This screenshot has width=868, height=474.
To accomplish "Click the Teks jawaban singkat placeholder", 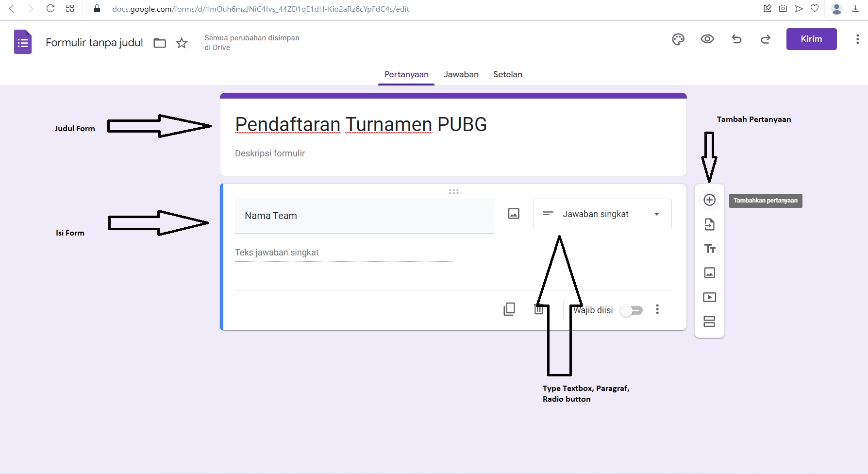I will (277, 253).
